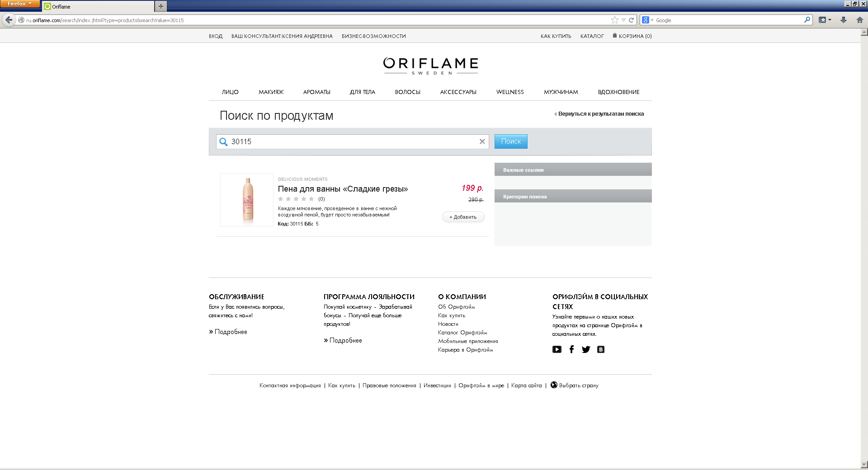Open the МУЖЧИНАМ menu
The image size is (868, 470).
561,92
